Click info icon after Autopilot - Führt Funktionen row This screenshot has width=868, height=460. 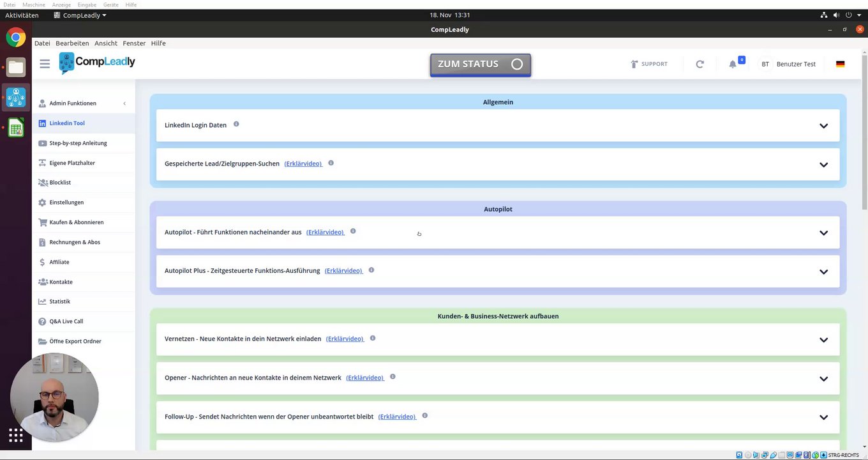point(353,231)
